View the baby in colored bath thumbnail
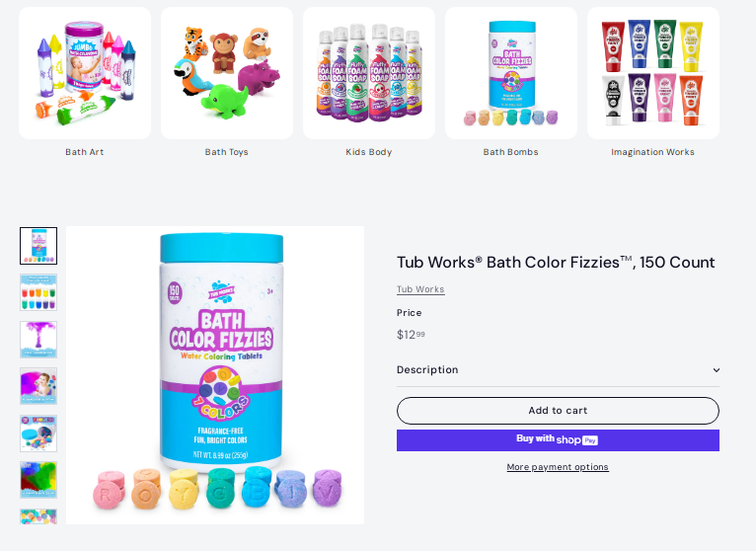The image size is (756, 551). tap(38, 386)
